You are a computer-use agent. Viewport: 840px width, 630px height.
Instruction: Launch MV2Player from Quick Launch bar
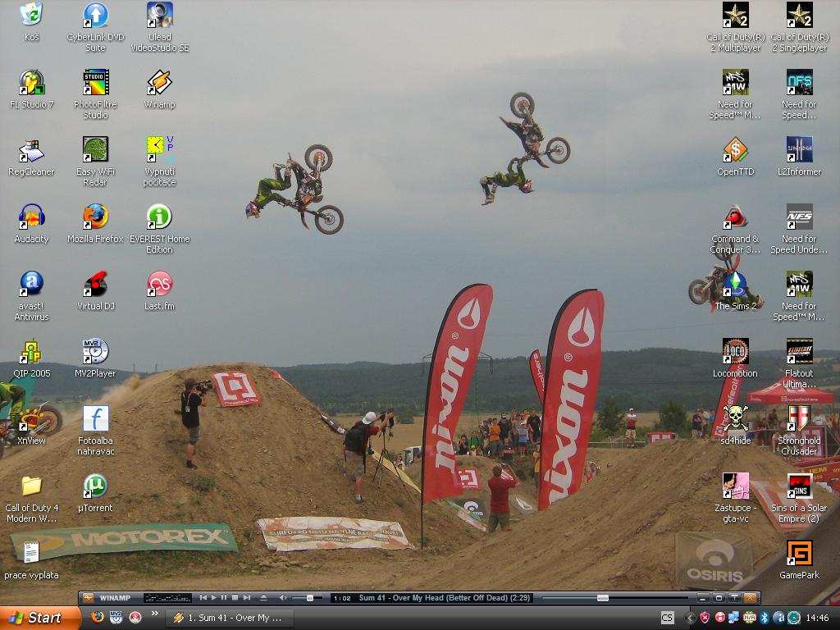point(116,618)
